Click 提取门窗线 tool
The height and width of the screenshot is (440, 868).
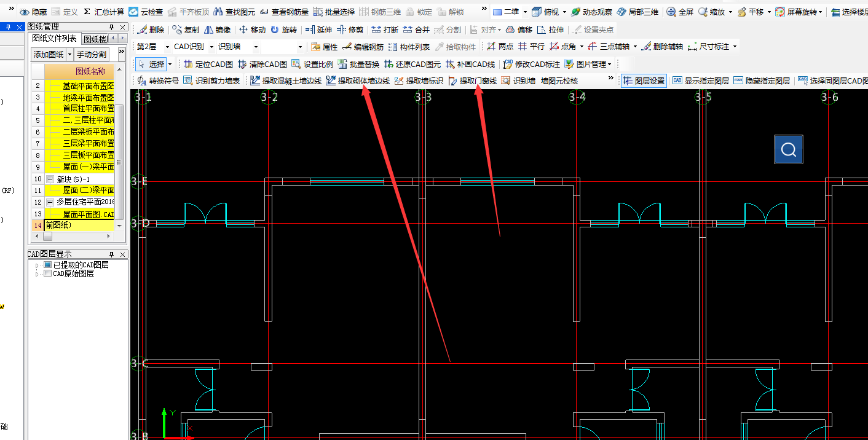(472, 81)
